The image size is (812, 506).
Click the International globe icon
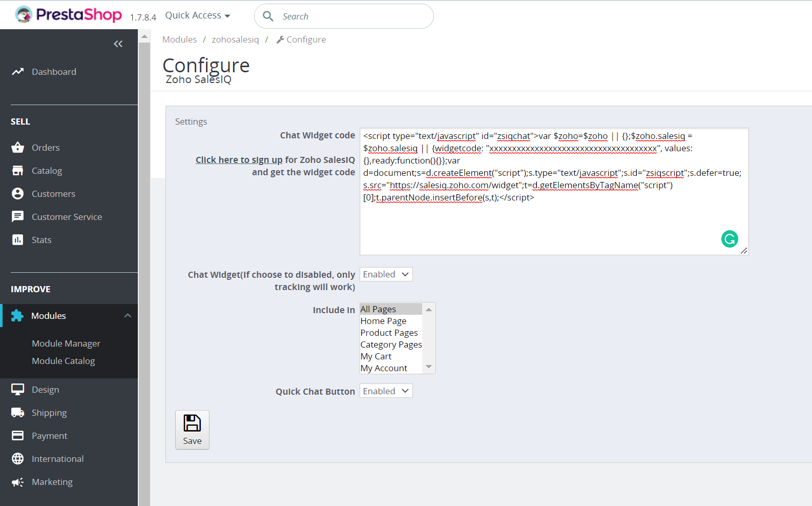18,459
